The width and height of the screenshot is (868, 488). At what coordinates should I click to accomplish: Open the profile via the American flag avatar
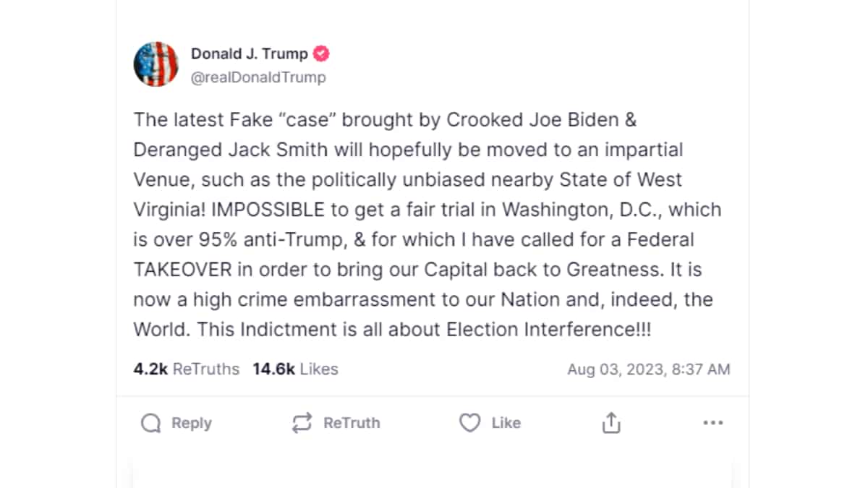[x=156, y=64]
